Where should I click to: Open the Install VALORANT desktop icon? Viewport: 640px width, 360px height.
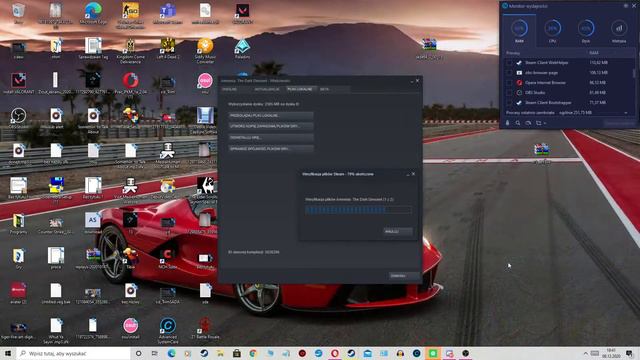click(x=18, y=83)
